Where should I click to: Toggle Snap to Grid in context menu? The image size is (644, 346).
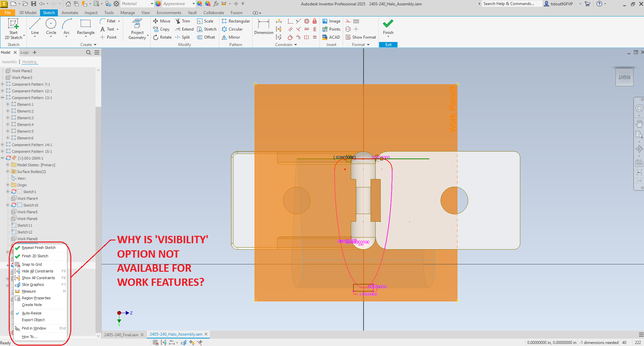[x=32, y=264]
